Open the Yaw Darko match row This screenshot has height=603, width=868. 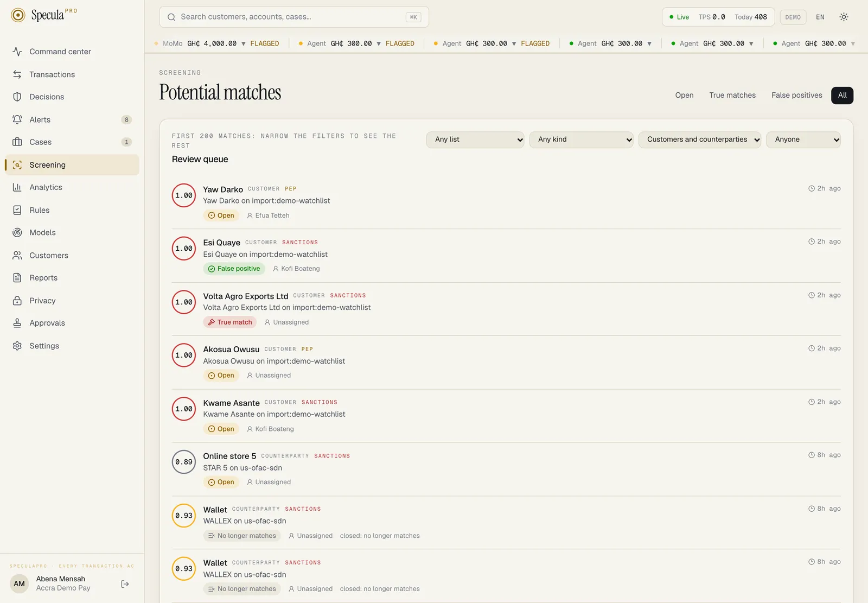tap(506, 202)
